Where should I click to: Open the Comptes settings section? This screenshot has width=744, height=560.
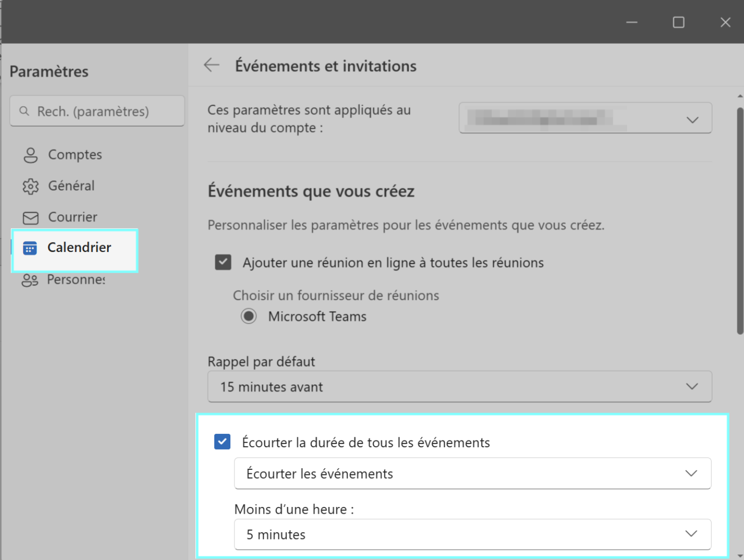[75, 155]
